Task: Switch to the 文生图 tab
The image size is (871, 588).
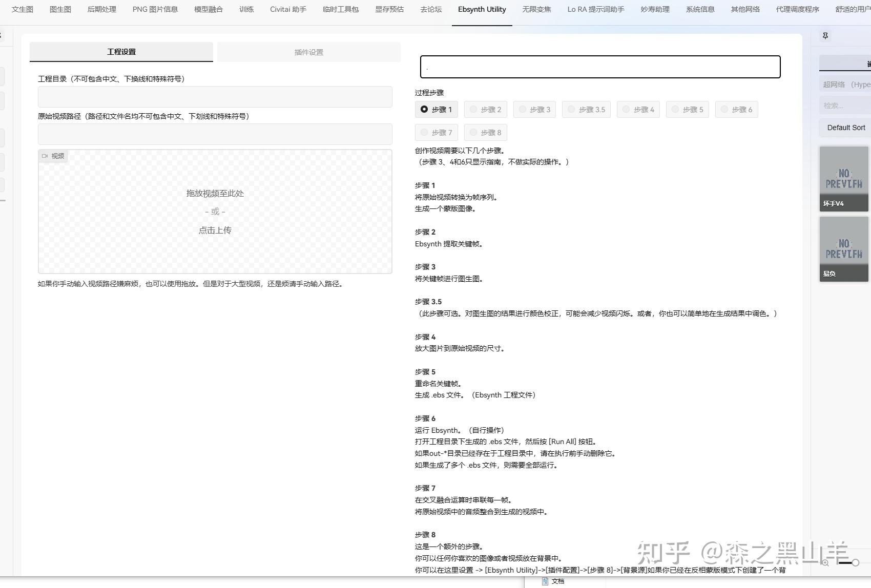Action: [x=22, y=9]
